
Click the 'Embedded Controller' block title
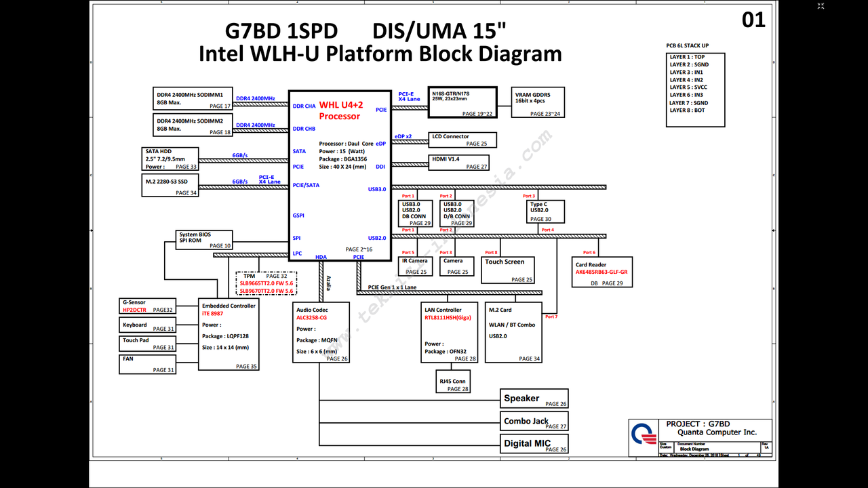pos(229,306)
